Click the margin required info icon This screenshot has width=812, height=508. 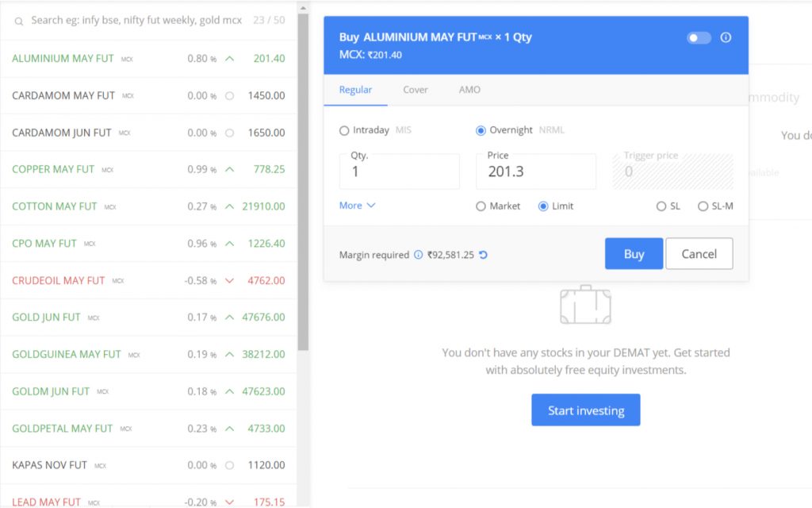[x=418, y=255]
